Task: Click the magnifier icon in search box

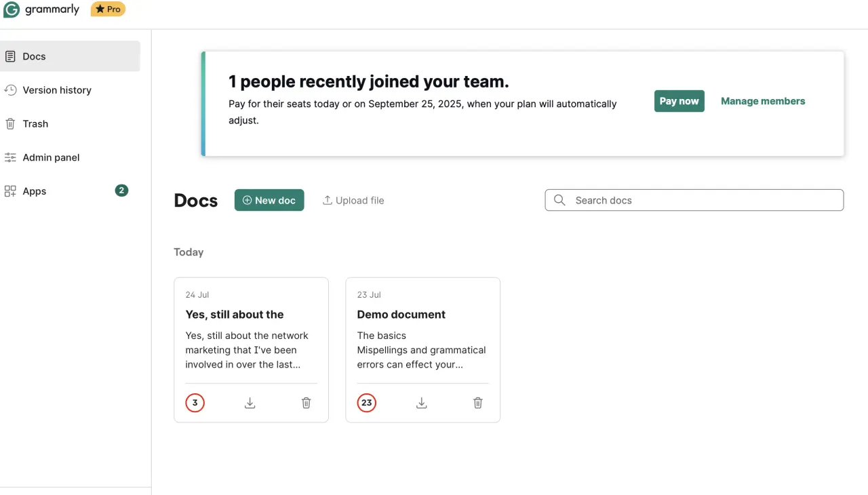Action: coord(559,200)
